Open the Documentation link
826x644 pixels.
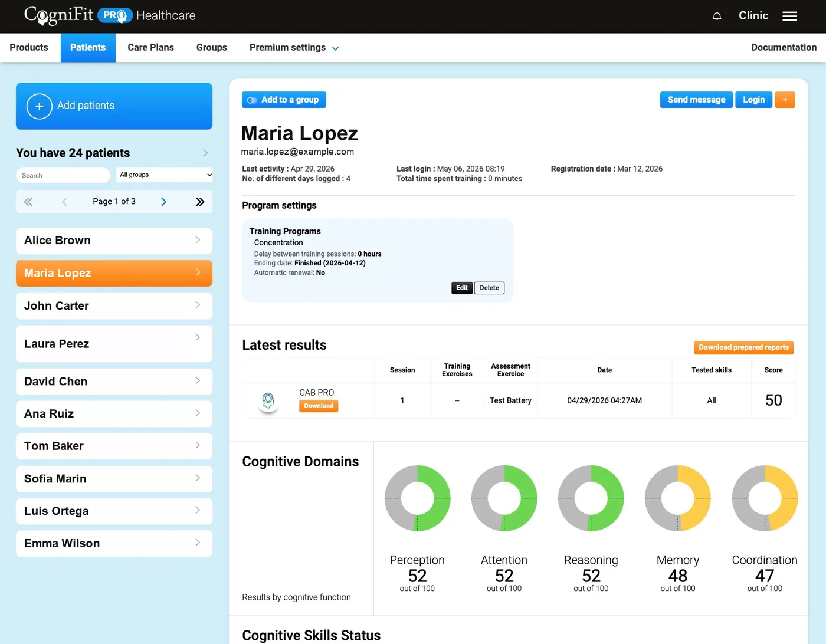tap(784, 48)
